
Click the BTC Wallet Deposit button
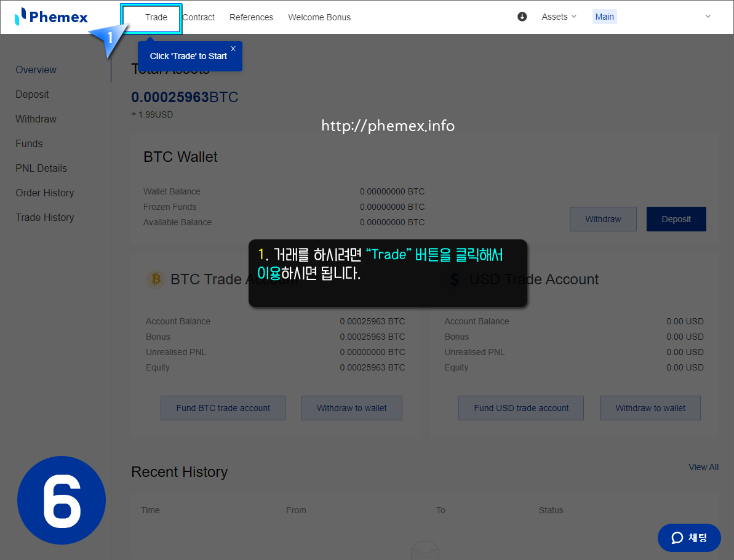676,219
